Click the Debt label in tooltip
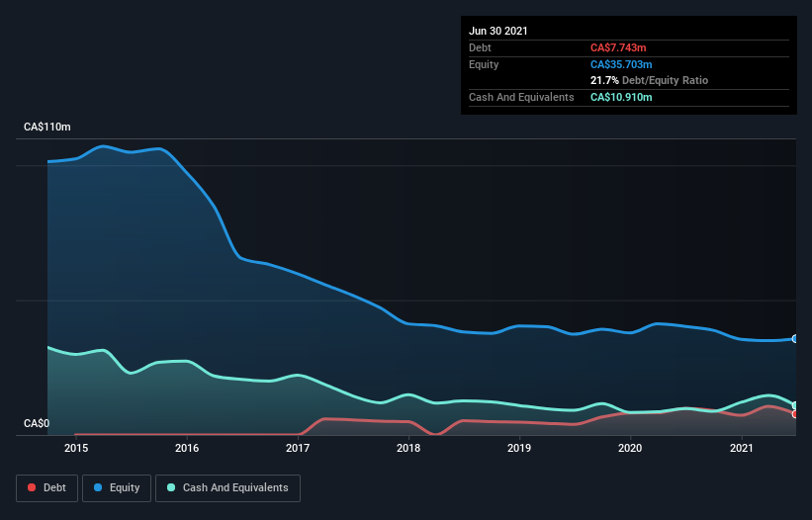The height and width of the screenshot is (520, 812). click(480, 47)
